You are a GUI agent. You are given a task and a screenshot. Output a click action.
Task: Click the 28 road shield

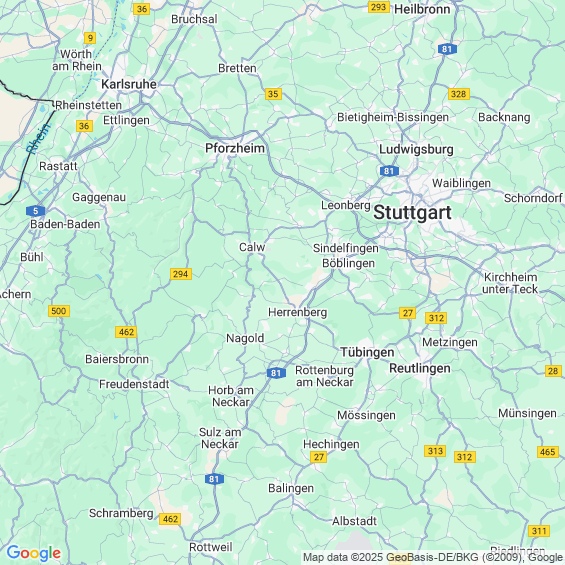pyautogui.click(x=553, y=371)
